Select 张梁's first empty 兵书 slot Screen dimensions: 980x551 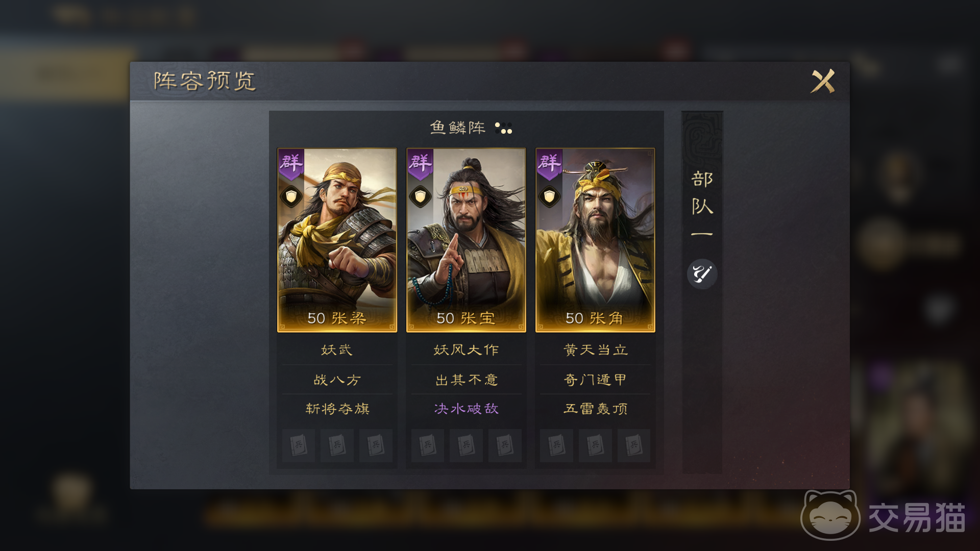point(299,445)
